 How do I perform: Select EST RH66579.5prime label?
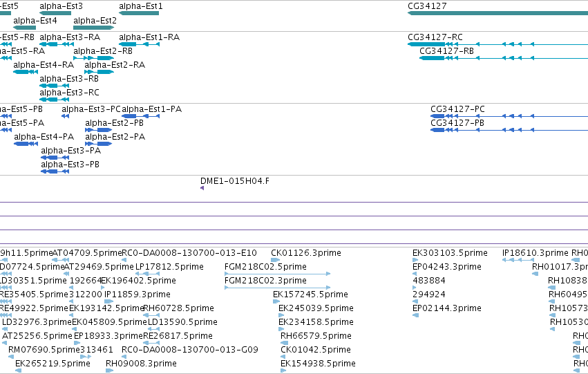pos(316,337)
